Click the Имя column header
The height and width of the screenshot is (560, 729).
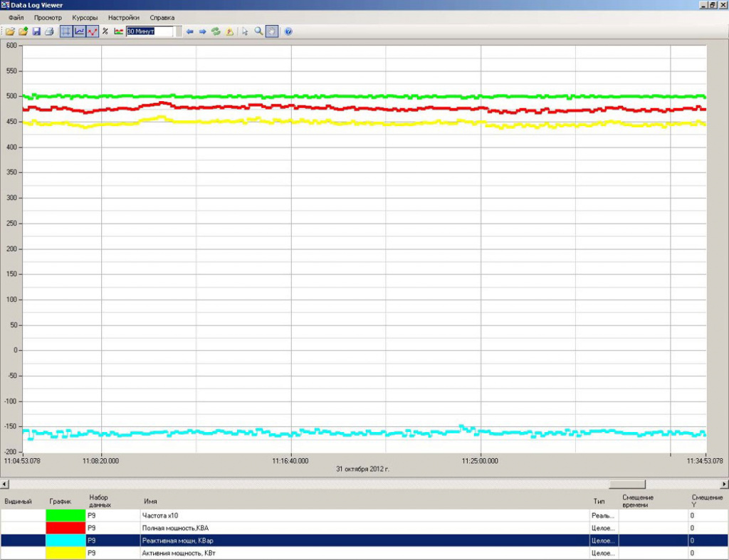click(150, 502)
